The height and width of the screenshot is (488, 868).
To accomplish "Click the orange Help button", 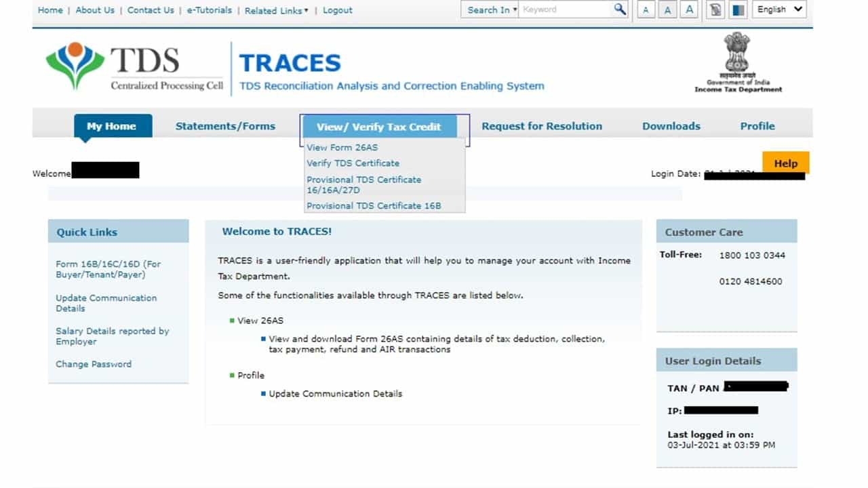I will 786,163.
